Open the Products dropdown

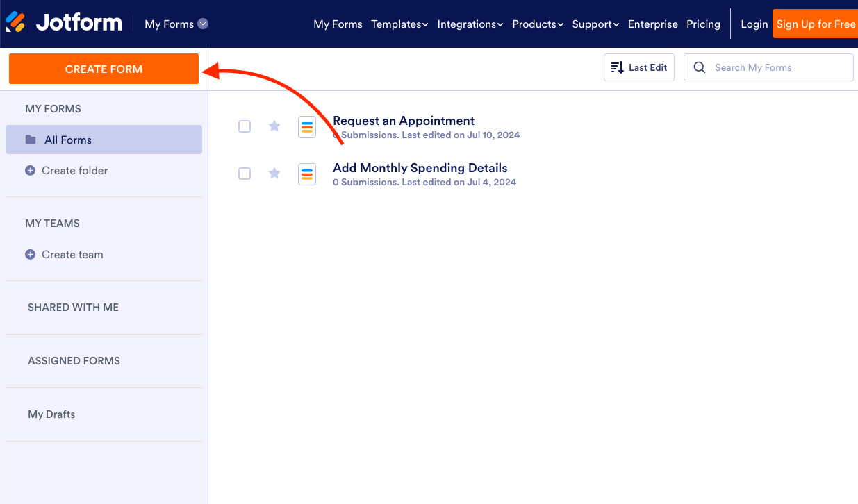pos(538,24)
